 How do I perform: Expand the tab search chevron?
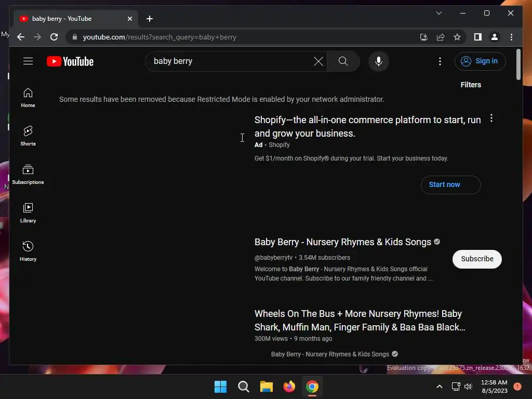click(439, 13)
